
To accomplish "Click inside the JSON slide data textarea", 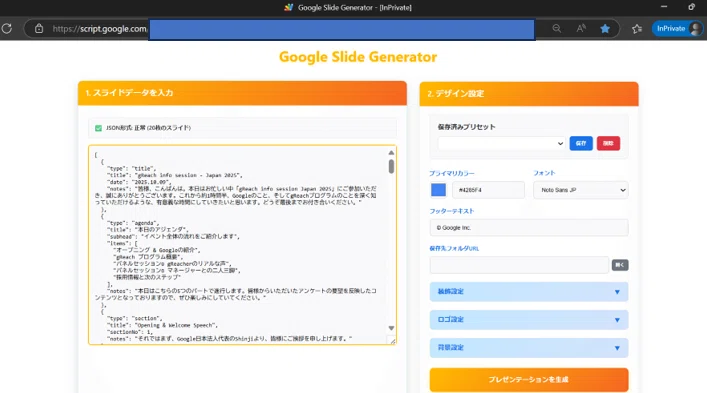I will (x=239, y=245).
